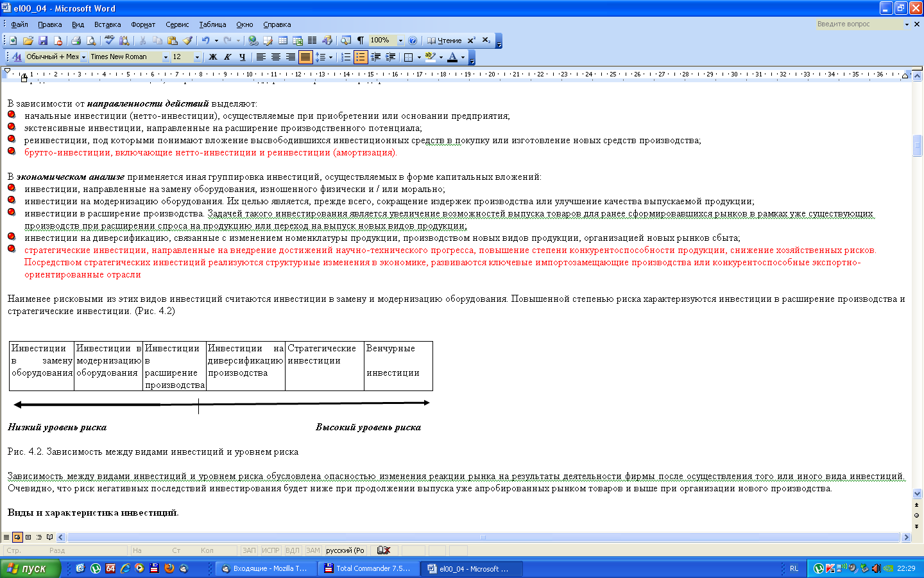Toggle subscript x₂ formatting

click(486, 40)
